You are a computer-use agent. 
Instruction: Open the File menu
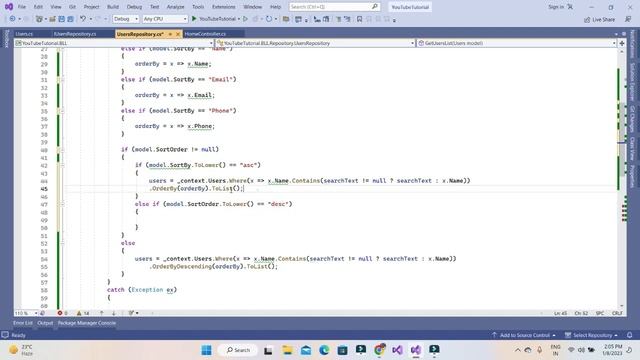pyautogui.click(x=22, y=7)
